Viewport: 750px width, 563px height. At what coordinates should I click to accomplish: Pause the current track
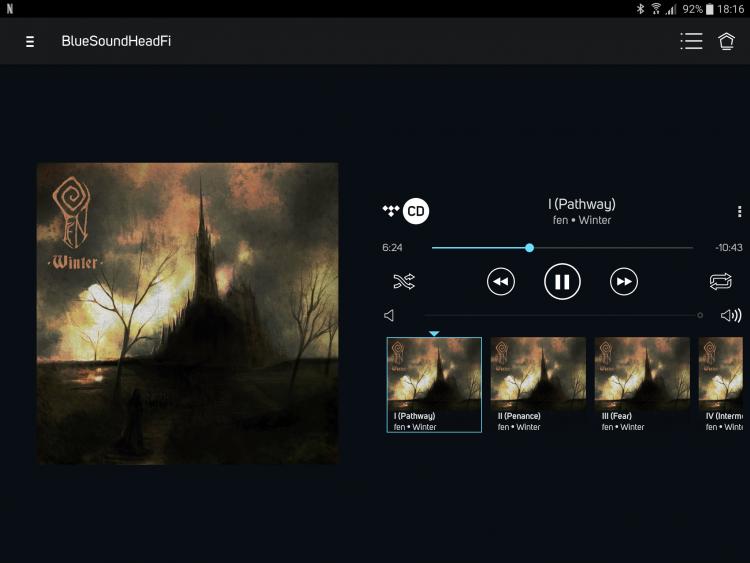[562, 282]
